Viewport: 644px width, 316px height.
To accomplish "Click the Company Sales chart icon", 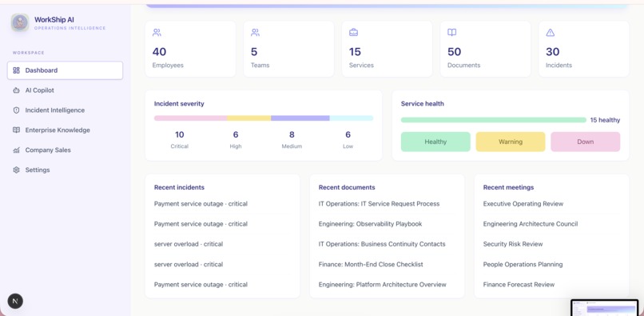I will (x=17, y=150).
